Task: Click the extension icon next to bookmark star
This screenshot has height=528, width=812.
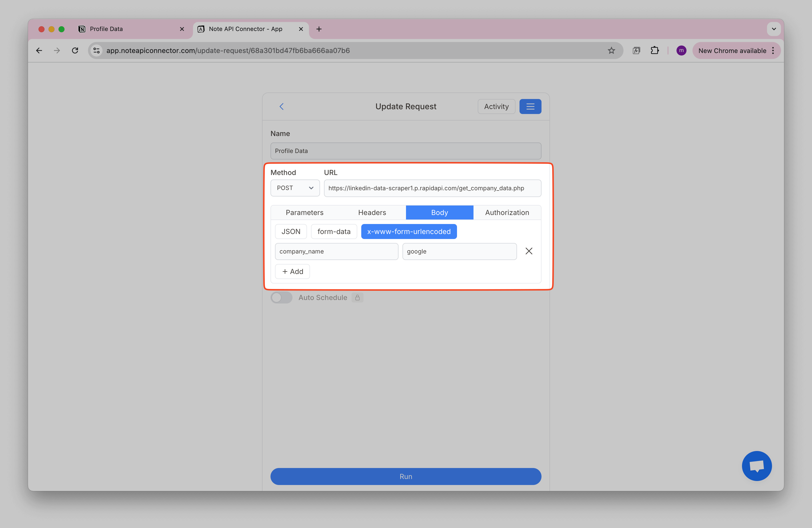Action: (636, 50)
